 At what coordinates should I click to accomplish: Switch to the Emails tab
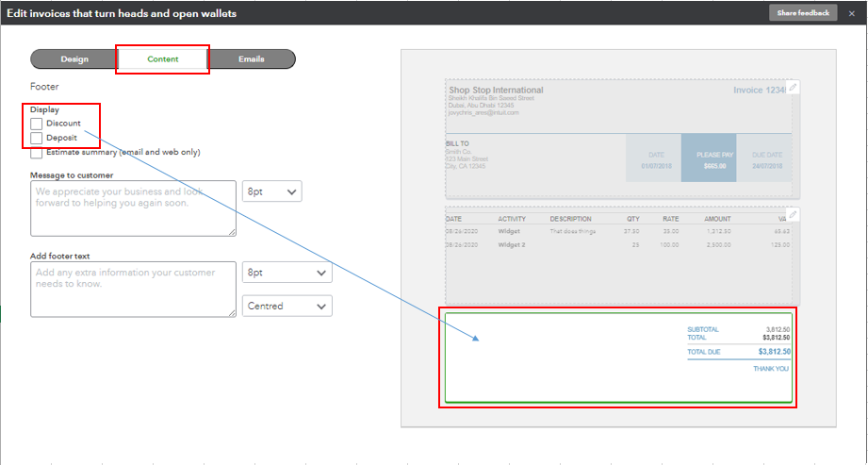pyautogui.click(x=252, y=59)
